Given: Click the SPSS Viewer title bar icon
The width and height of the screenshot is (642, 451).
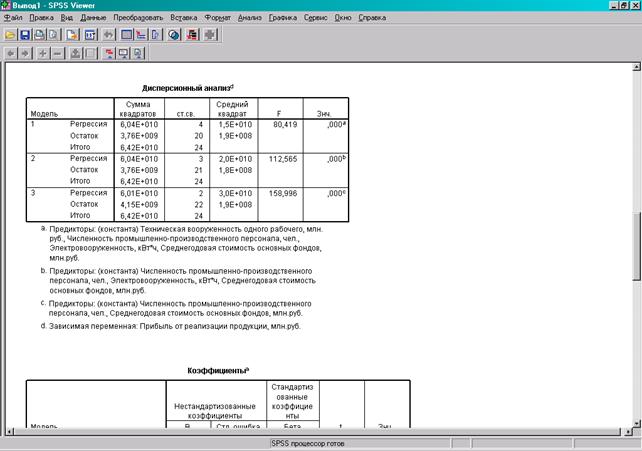Looking at the screenshot, I should tap(6, 5).
